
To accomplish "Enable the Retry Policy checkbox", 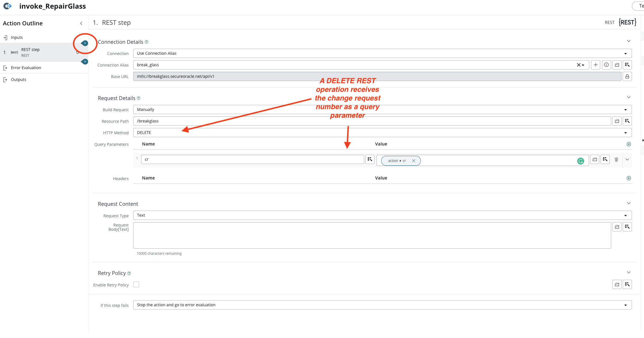I will [x=136, y=284].
